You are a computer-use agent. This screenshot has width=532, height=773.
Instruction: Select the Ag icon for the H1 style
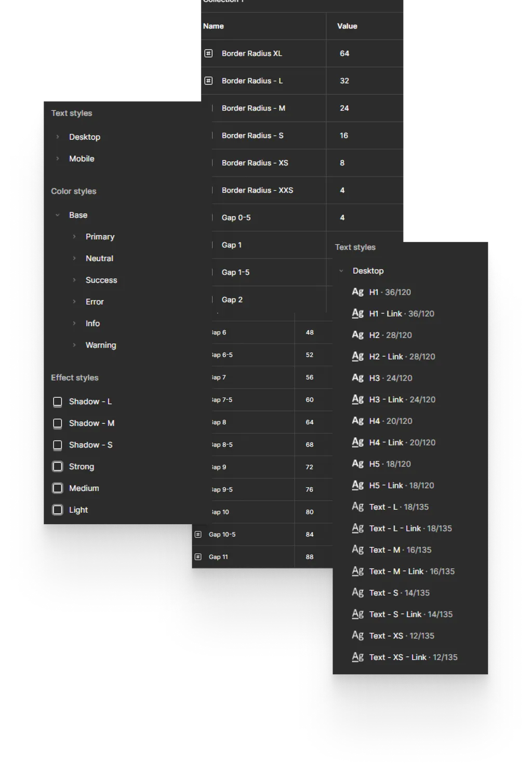coord(357,291)
